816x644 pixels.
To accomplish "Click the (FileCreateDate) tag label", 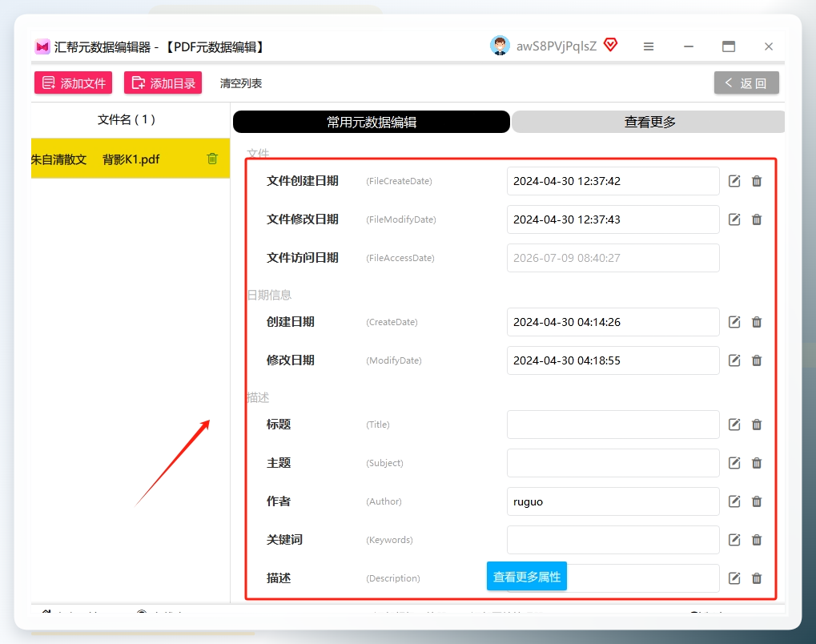I will [399, 181].
